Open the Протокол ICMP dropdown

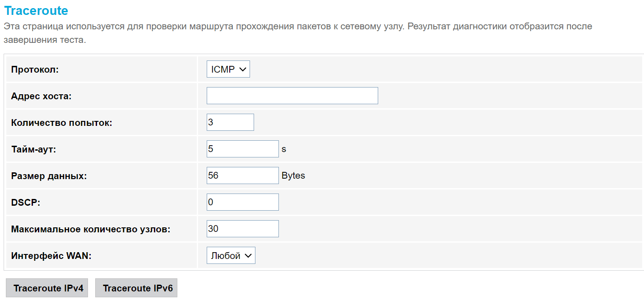pos(228,69)
